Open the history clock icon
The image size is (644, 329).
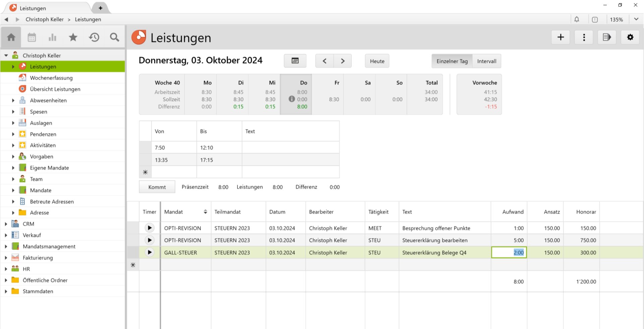pos(94,37)
